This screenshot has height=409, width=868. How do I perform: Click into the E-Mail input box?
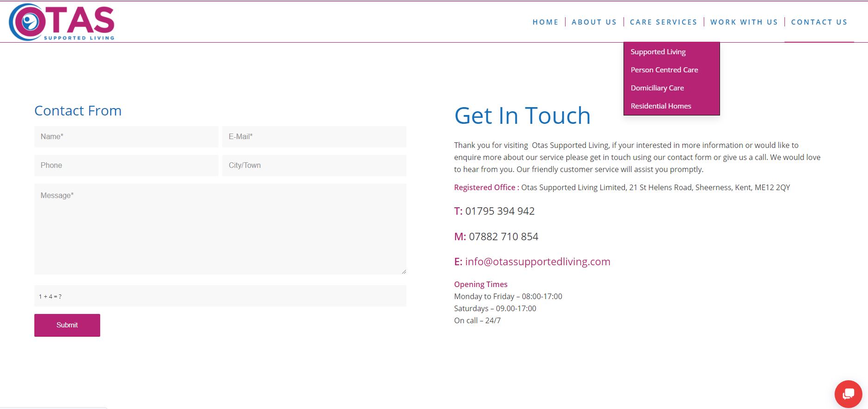coord(314,137)
